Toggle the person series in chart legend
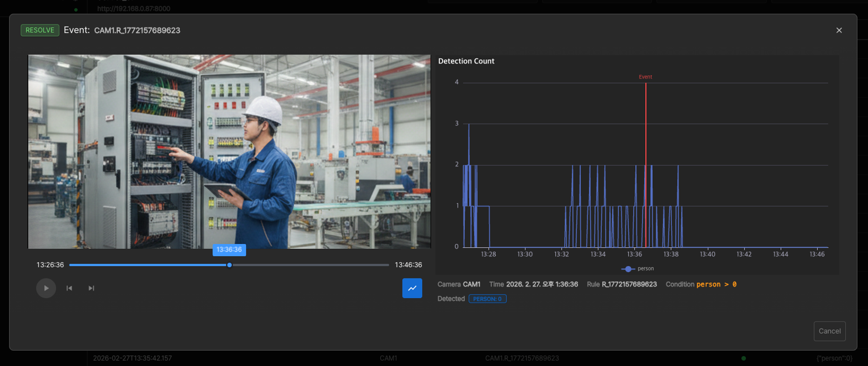 (638, 268)
